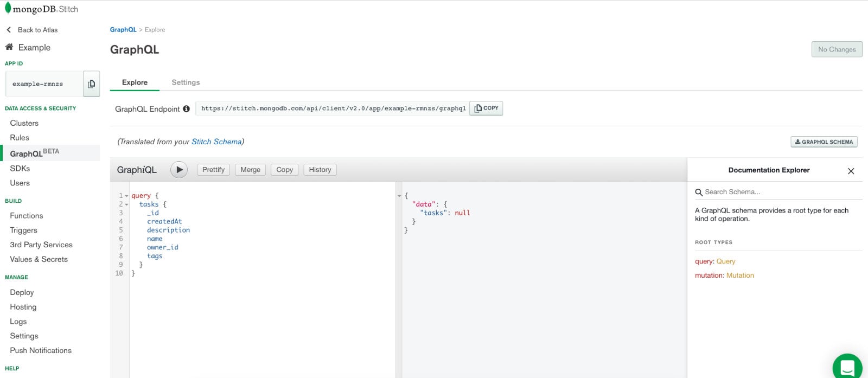Click tags in the query editor

[x=155, y=256]
